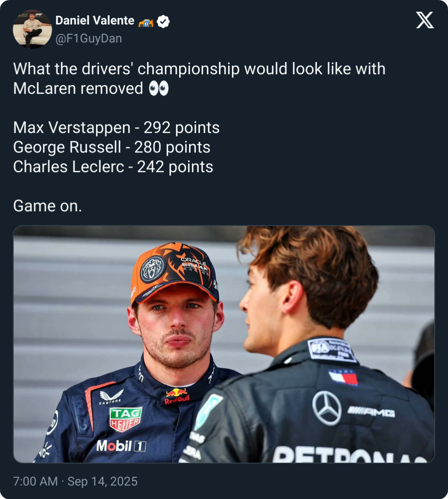Open the Daniel Valente display name link
The height and width of the screenshot is (499, 448).
[x=95, y=20]
